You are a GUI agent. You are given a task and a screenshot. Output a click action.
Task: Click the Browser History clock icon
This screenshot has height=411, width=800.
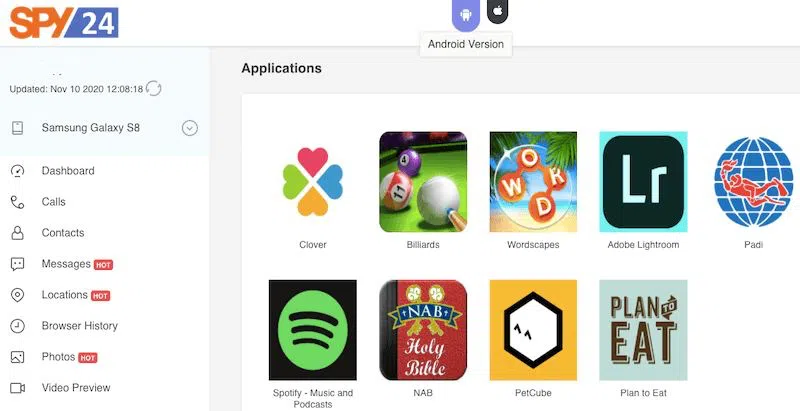point(17,326)
